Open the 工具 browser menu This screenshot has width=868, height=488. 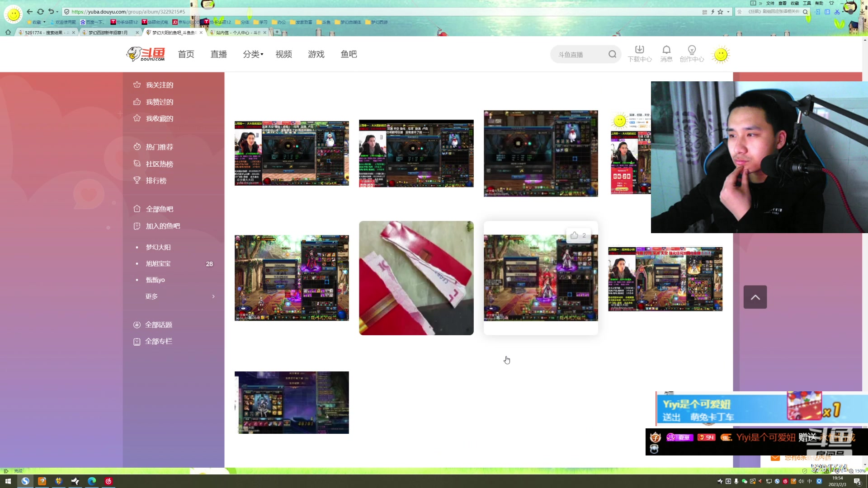point(807,3)
